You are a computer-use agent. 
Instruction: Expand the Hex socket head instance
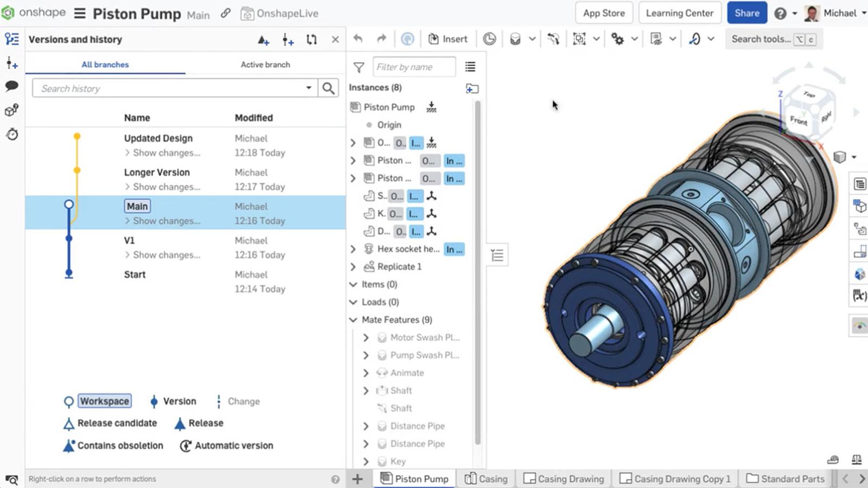tap(353, 249)
